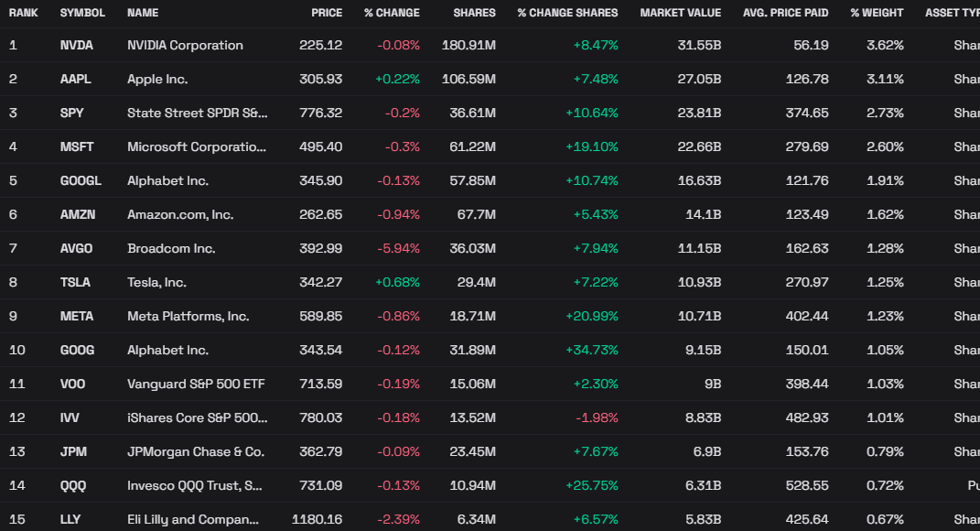The height and width of the screenshot is (531, 980).
Task: Select GOOGL weight 1.91%
Action: coord(885,180)
